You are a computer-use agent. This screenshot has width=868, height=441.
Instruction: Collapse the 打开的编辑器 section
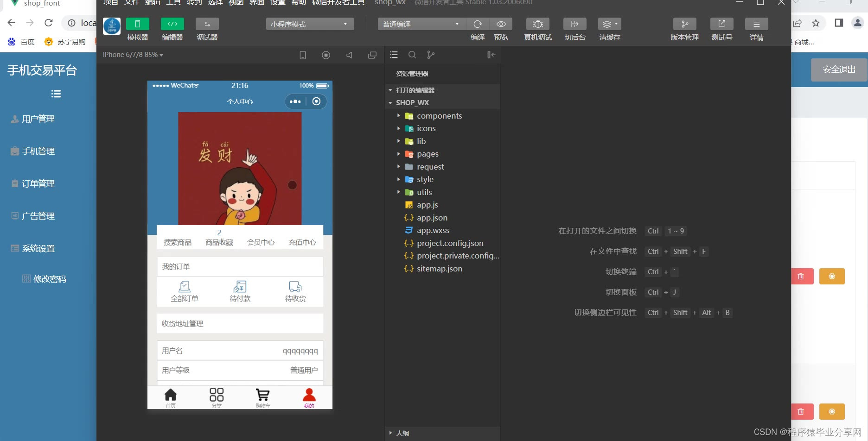coord(442,90)
